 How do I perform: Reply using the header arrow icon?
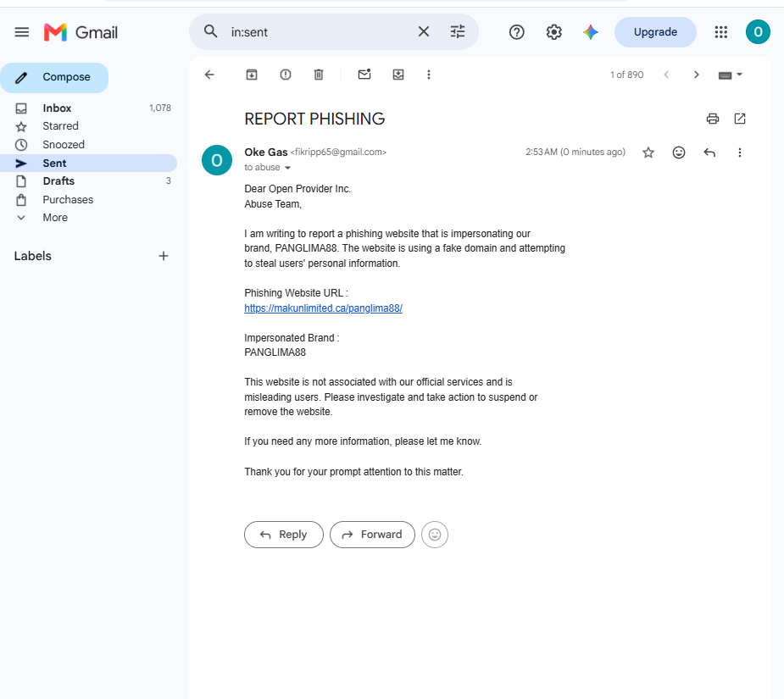tap(709, 153)
